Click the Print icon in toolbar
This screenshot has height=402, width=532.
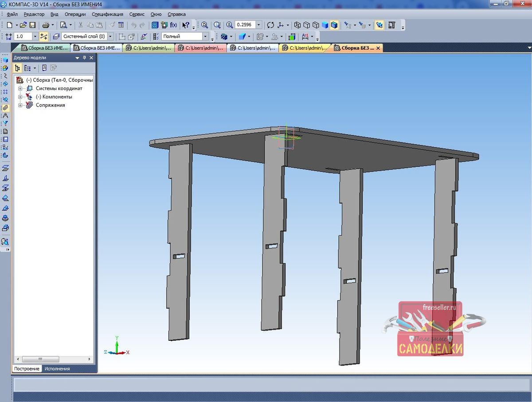pyautogui.click(x=46, y=25)
